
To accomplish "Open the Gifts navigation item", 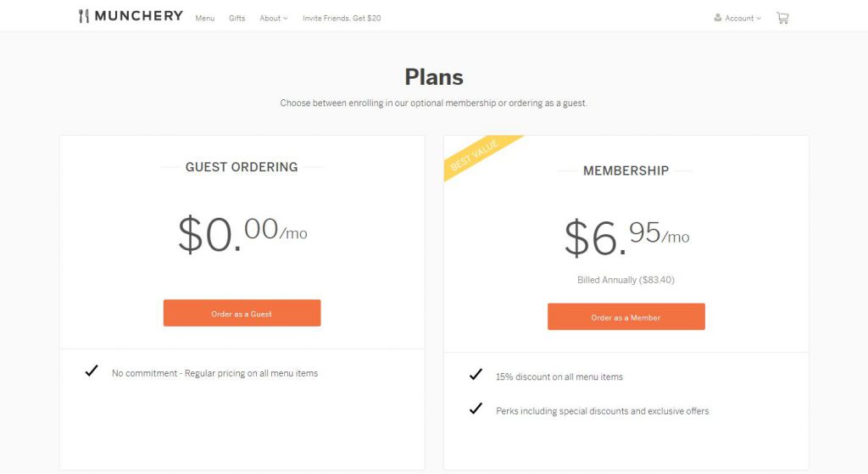I will 237,19.
